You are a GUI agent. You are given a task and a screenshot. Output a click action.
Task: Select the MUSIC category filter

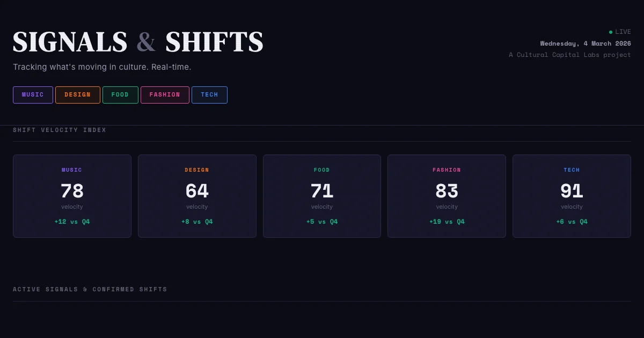[33, 95]
